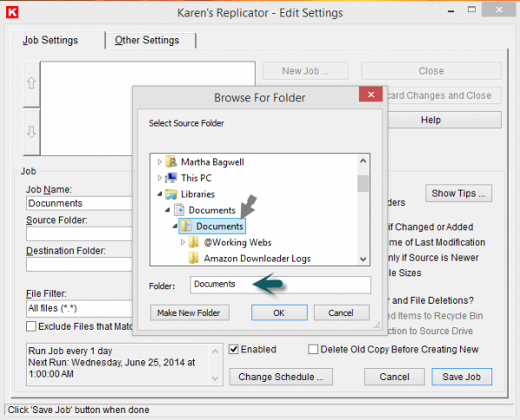This screenshot has width=520, height=420.
Task: Close the Browse For Folder dialog
Action: (371, 94)
